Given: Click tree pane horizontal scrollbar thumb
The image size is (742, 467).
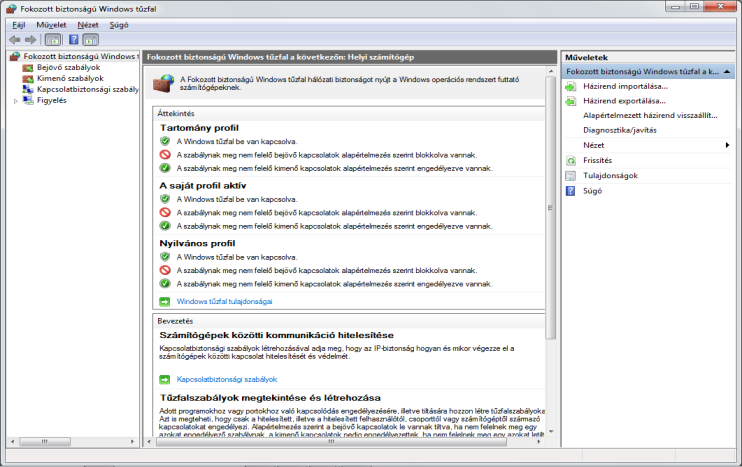Looking at the screenshot, I should pyautogui.click(x=44, y=441).
